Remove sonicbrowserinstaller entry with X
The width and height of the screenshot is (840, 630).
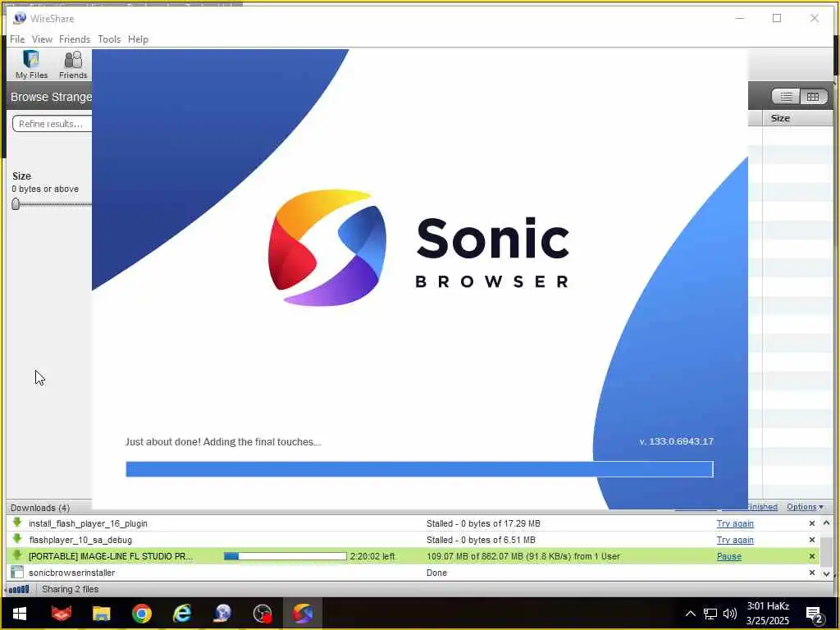(811, 573)
